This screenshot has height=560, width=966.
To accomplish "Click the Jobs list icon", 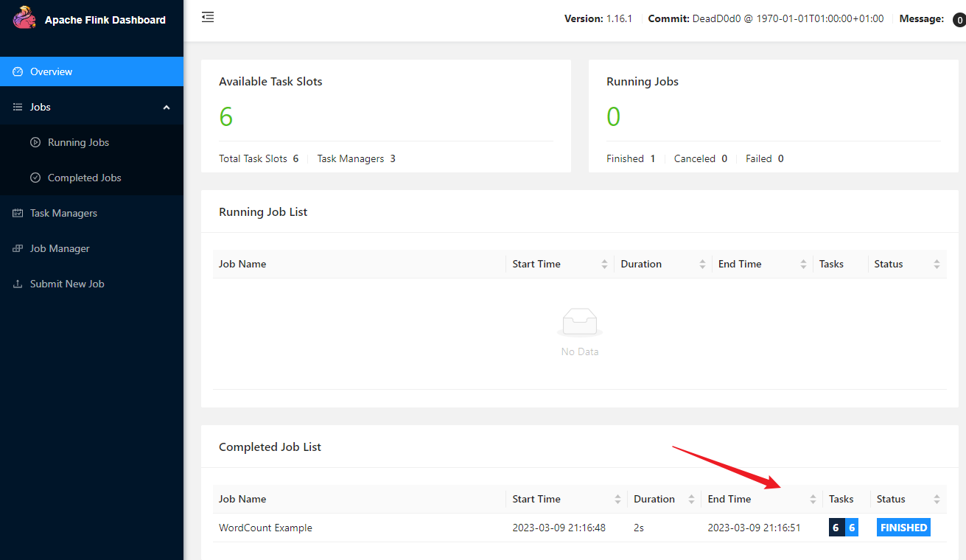I will coord(18,107).
